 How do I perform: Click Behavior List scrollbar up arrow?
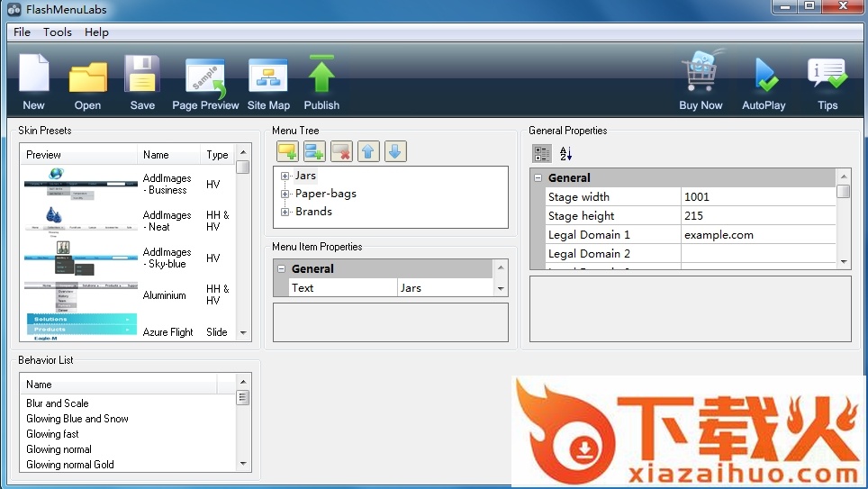pyautogui.click(x=243, y=382)
